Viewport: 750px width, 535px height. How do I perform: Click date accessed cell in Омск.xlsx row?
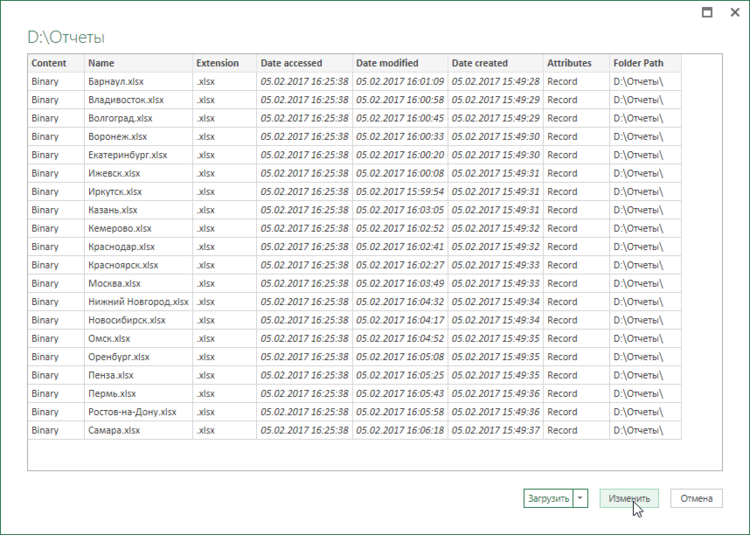[x=304, y=338]
